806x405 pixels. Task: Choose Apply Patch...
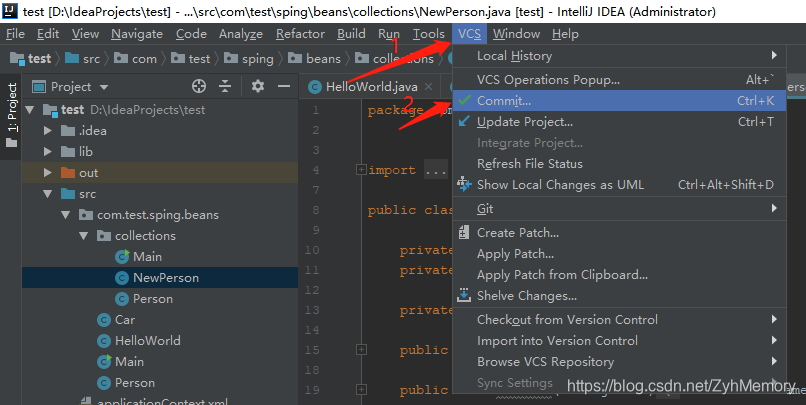point(619,254)
